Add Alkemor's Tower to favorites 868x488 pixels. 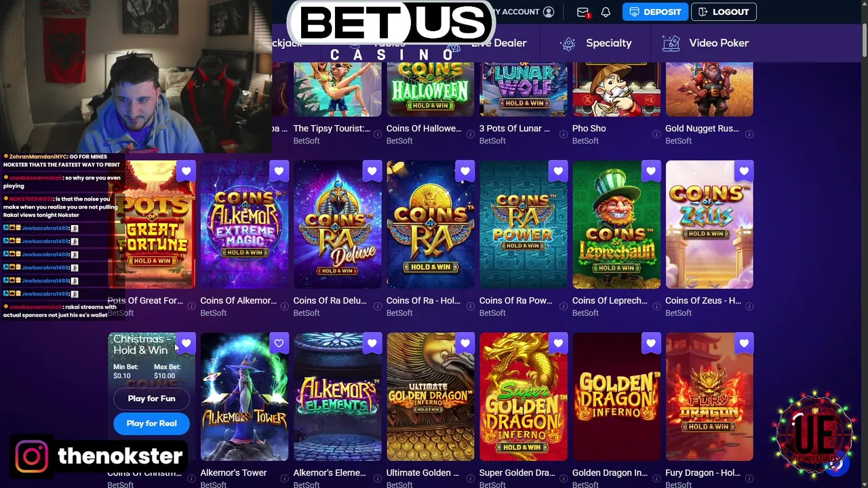279,344
